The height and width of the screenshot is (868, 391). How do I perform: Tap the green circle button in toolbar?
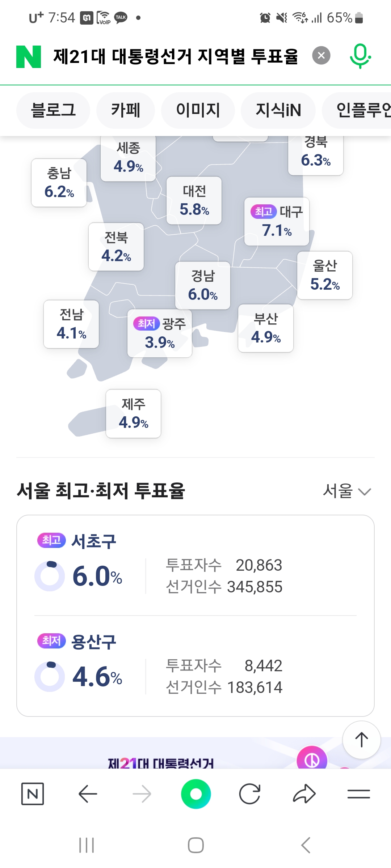click(x=196, y=794)
